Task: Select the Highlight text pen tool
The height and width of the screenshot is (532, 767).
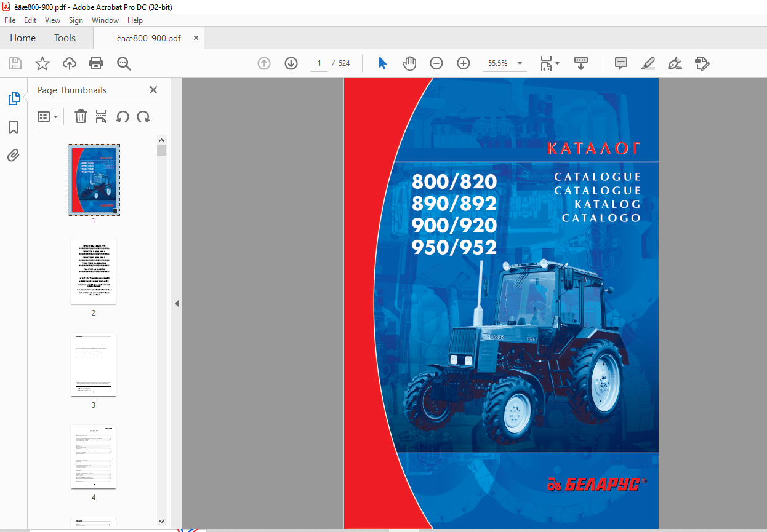Action: click(648, 63)
